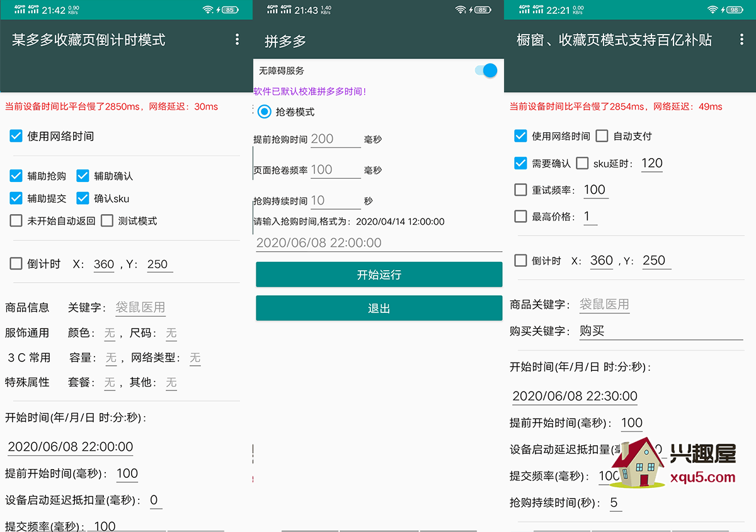Uncheck the 辅助确认 checkbox
Image resolution: width=756 pixels, height=532 pixels.
pos(83,176)
